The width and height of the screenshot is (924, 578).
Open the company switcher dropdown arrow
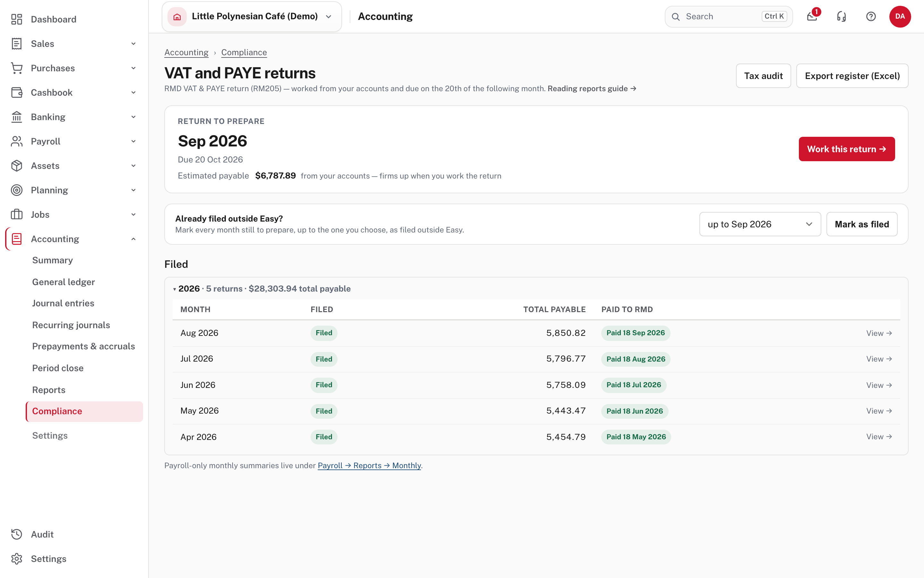coord(328,16)
